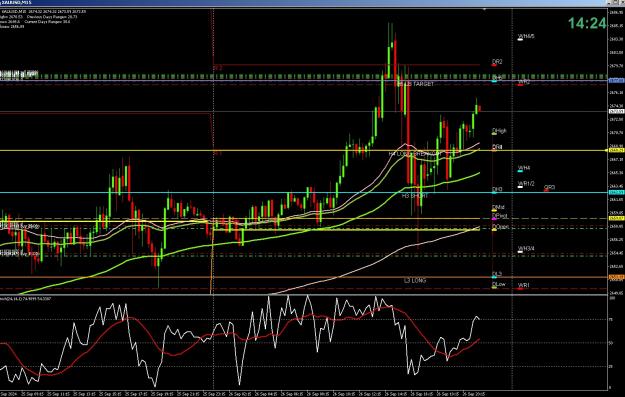Click the blue price tag on price axis
The width and height of the screenshot is (625, 397).
(617, 81)
